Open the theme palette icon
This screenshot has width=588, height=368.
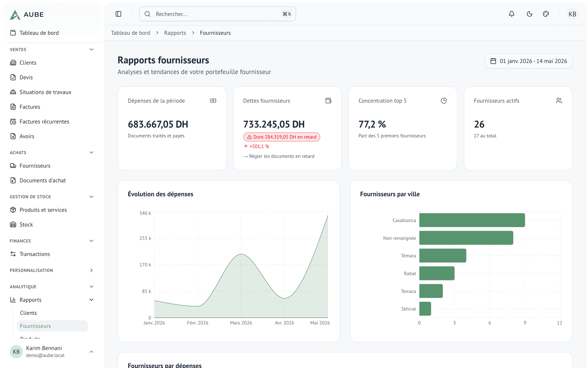(x=546, y=14)
